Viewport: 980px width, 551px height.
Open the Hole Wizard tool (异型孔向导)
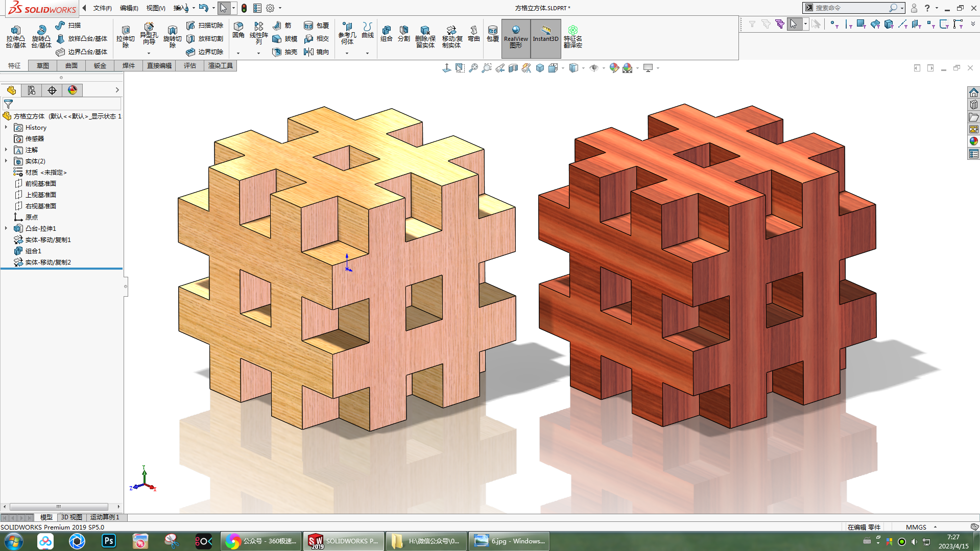(149, 34)
